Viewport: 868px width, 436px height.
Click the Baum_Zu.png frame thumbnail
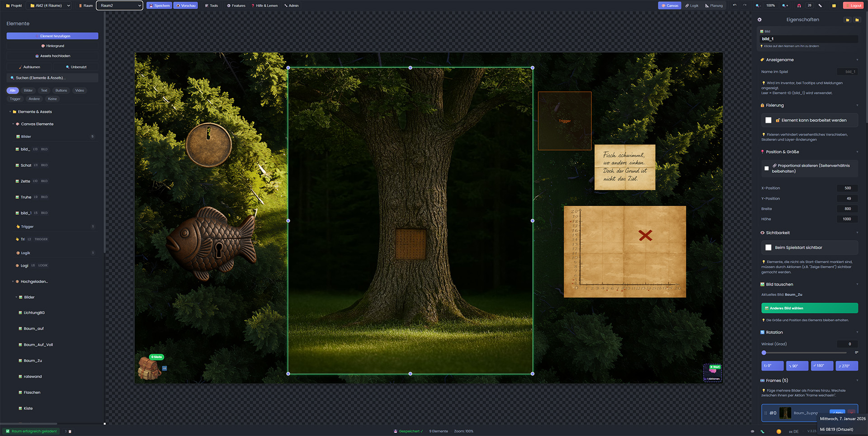click(x=785, y=413)
